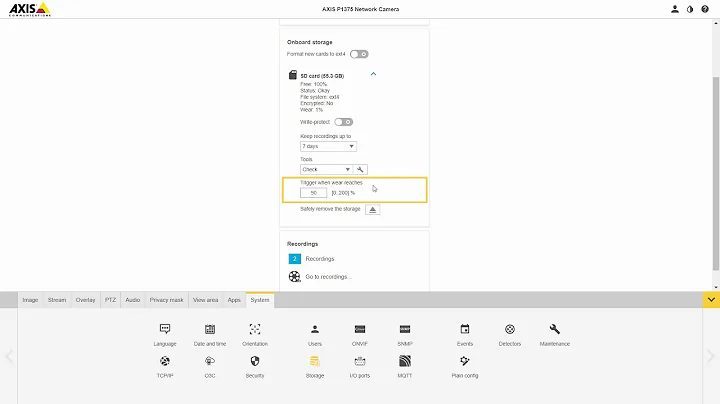This screenshot has width=720, height=404.
Task: Switch to the Overlay tab
Action: (x=85, y=300)
